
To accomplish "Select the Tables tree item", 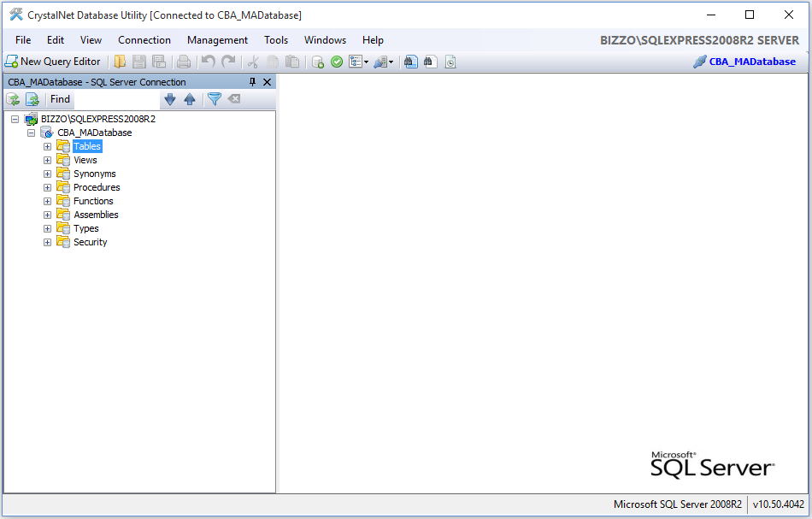I will click(87, 146).
